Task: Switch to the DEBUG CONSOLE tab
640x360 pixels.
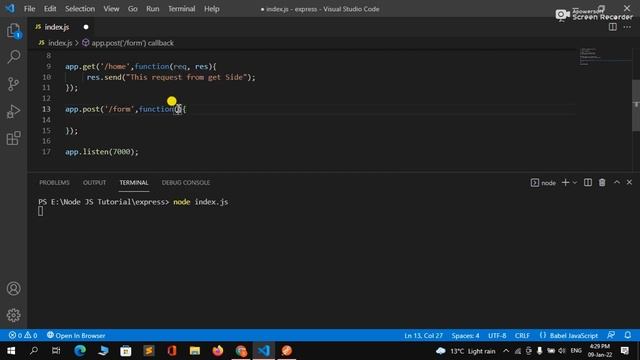Action: click(x=186, y=182)
